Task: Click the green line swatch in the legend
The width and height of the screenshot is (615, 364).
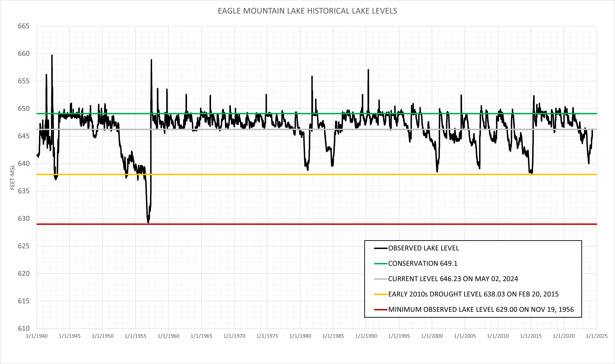Action: click(x=381, y=264)
